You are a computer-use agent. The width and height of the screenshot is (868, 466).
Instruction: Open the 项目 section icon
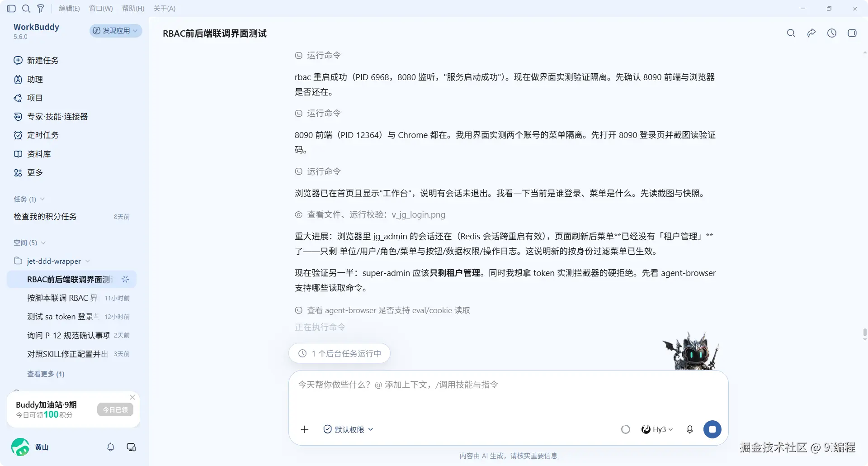click(x=18, y=98)
